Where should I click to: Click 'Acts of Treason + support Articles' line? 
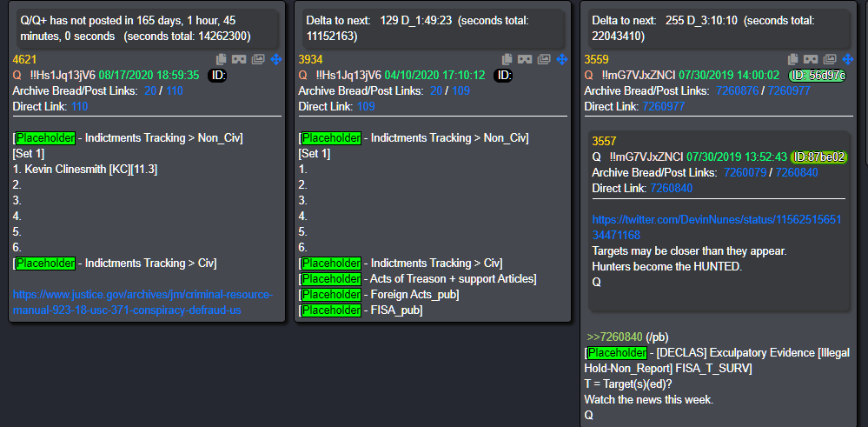coord(417,279)
